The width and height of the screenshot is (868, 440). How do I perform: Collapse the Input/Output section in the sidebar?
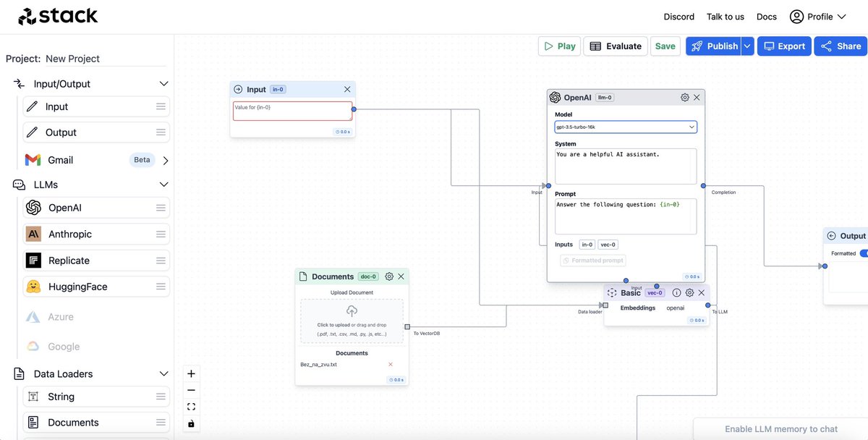click(163, 83)
